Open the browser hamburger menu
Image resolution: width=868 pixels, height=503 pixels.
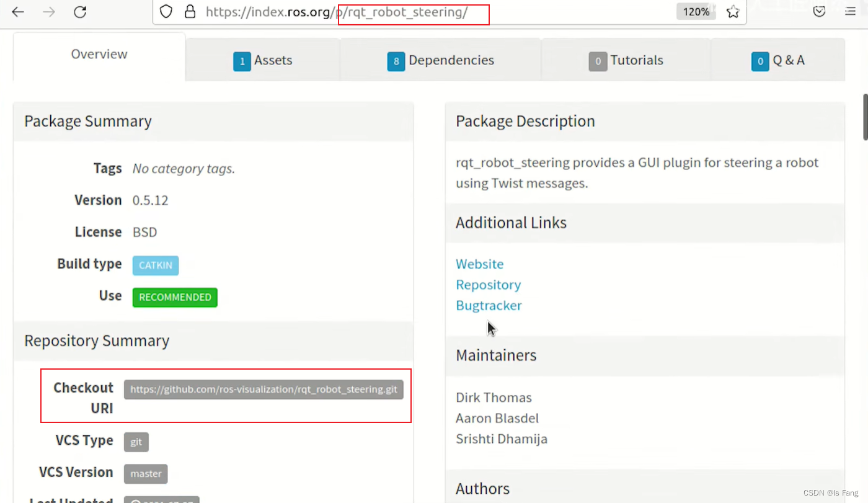click(850, 12)
